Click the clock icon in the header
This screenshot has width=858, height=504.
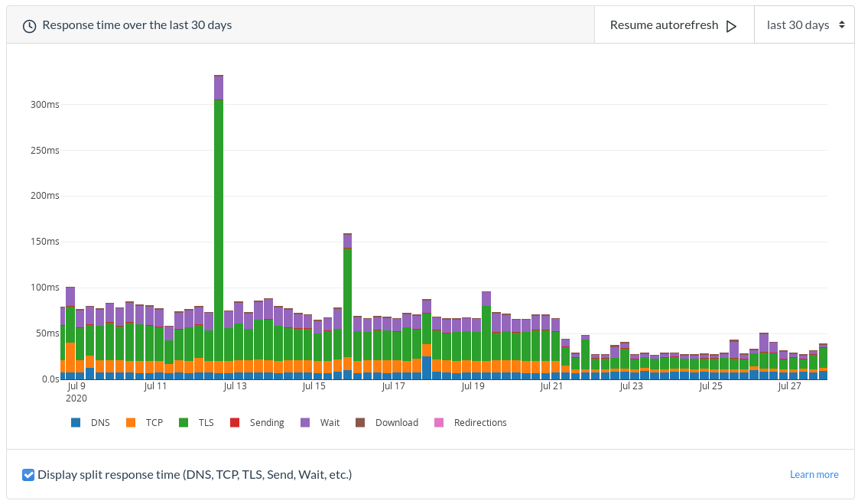[x=28, y=24]
